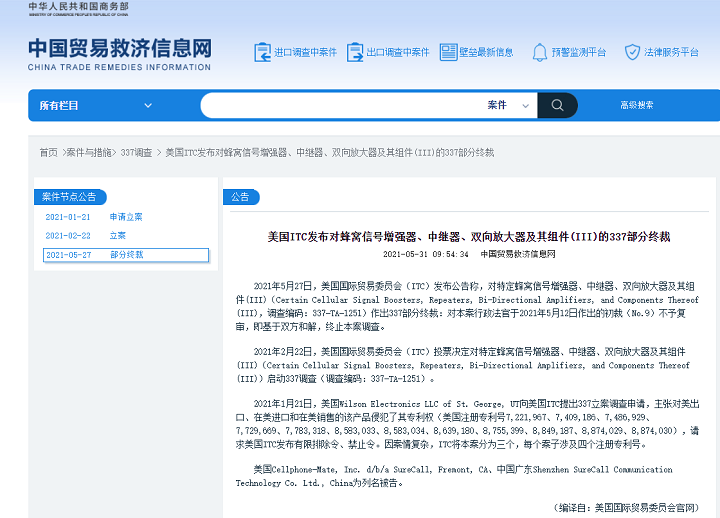Click the paragraph beginning 2021年1月21日
This screenshot has height=518, width=720.
467,424
